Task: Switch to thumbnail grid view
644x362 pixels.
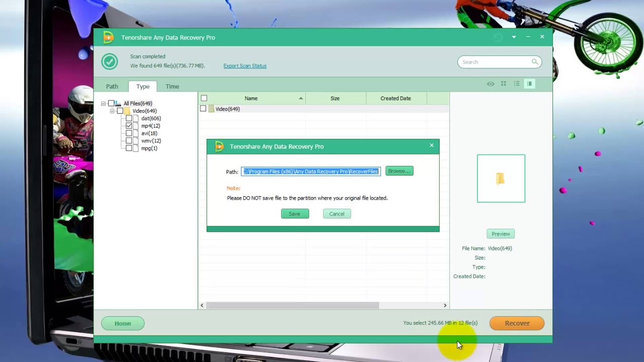Action: (x=503, y=84)
